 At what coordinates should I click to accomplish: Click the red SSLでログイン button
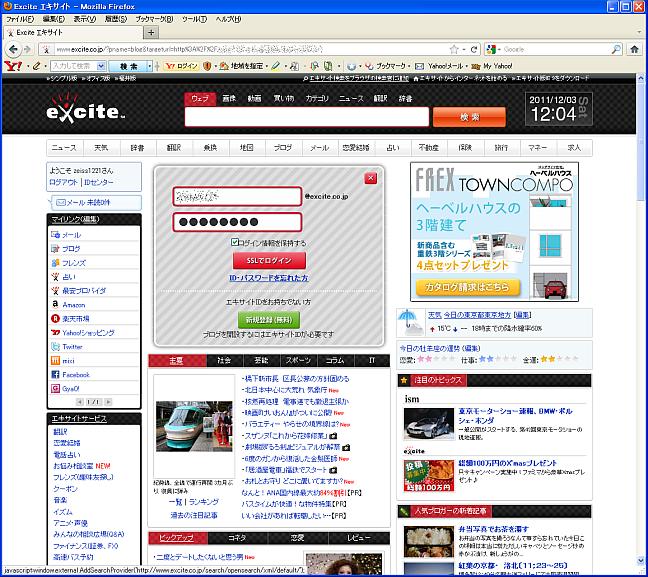tap(269, 260)
